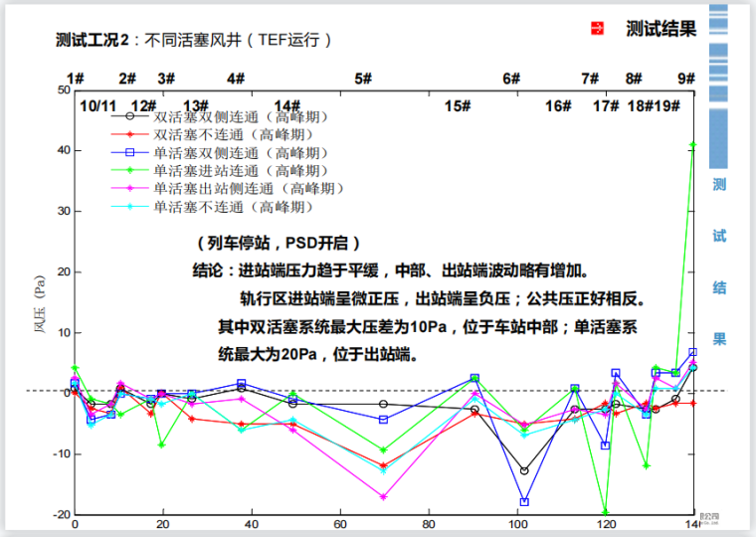
Task: Click the 9# position marker at top right
Action: point(686,79)
